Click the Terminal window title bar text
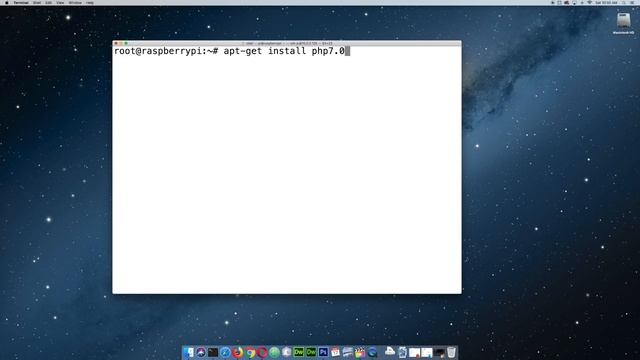640x360 pixels. [x=288, y=43]
